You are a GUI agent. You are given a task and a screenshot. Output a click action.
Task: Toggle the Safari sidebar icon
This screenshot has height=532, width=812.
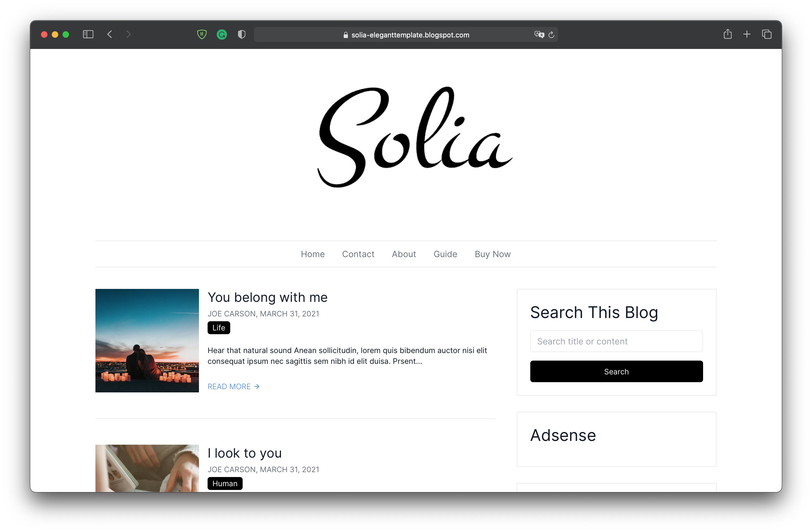(x=88, y=34)
